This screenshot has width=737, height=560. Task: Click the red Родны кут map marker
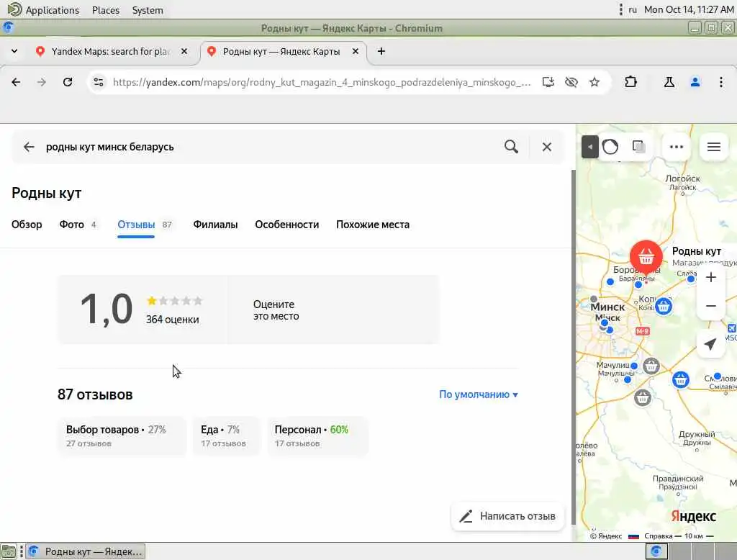(646, 257)
